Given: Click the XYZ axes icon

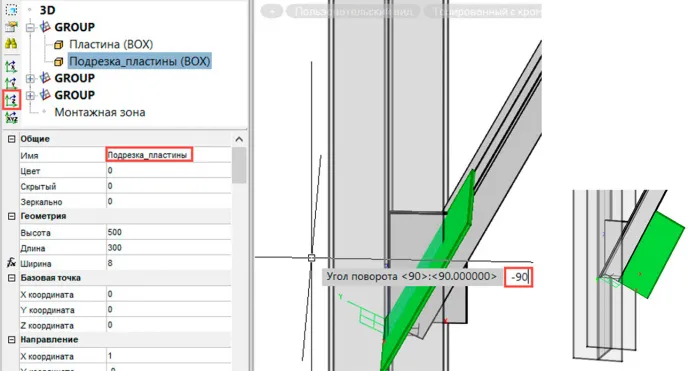Looking at the screenshot, I should [11, 118].
